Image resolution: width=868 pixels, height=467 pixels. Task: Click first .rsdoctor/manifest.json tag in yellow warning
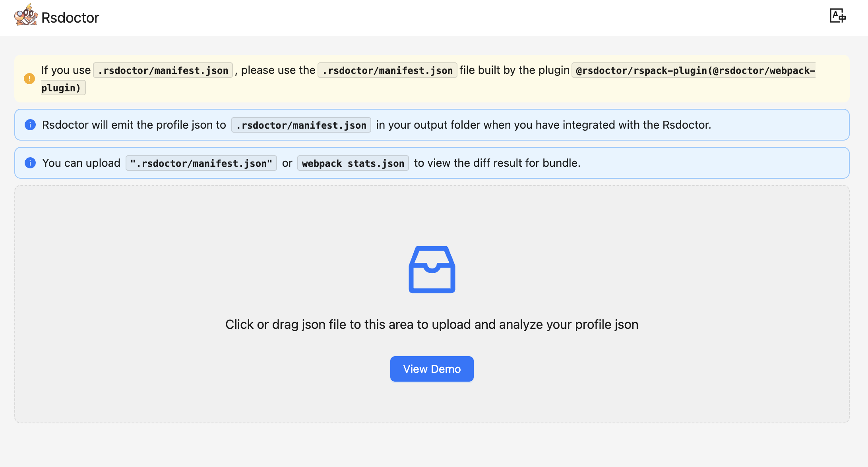[x=163, y=70]
